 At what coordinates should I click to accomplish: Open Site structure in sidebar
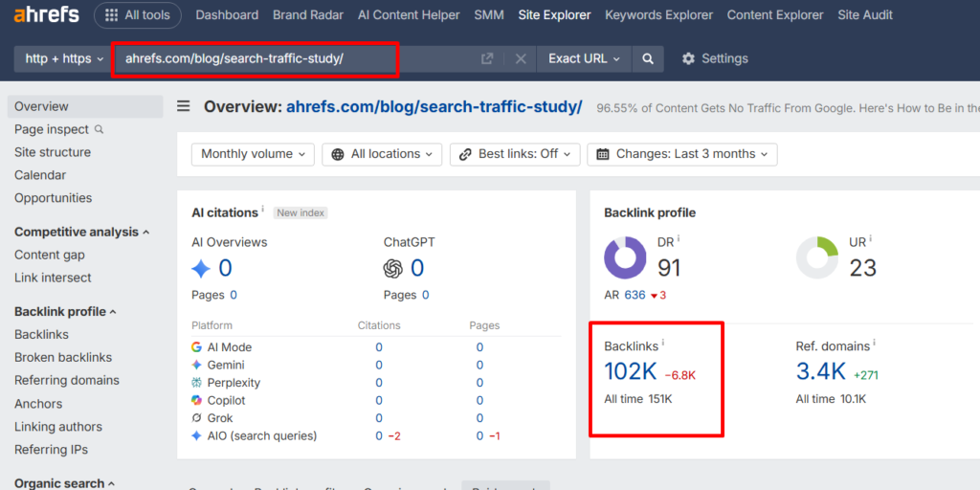[x=53, y=152]
